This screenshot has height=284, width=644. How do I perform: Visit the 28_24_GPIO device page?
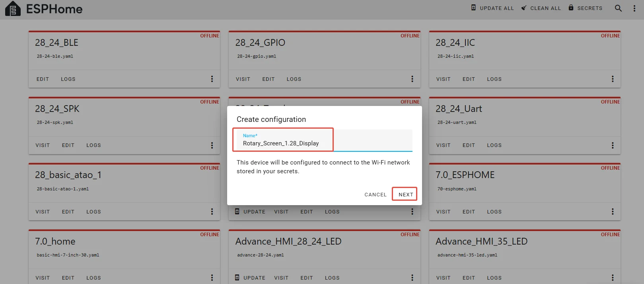click(243, 79)
